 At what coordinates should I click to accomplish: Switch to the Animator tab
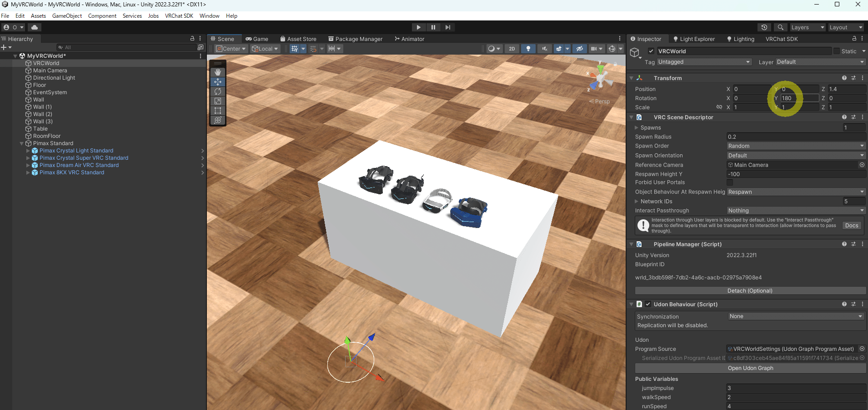click(x=409, y=39)
